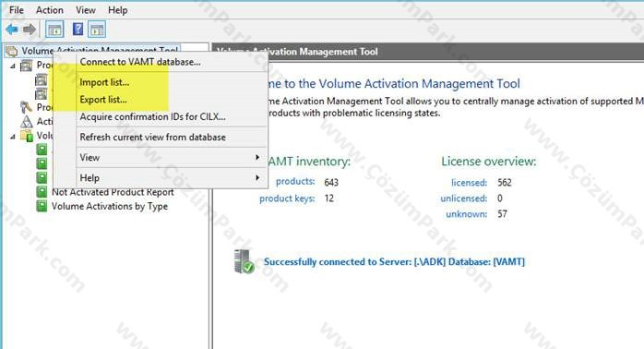Expand the View submenu arrow
644x349 pixels.
tap(257, 158)
